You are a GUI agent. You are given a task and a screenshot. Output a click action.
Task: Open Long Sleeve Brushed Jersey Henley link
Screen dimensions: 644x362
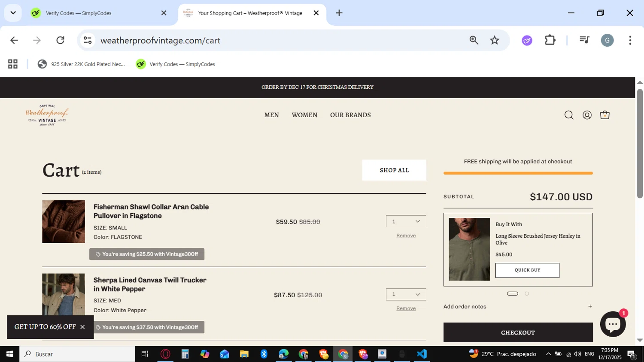coord(538,239)
